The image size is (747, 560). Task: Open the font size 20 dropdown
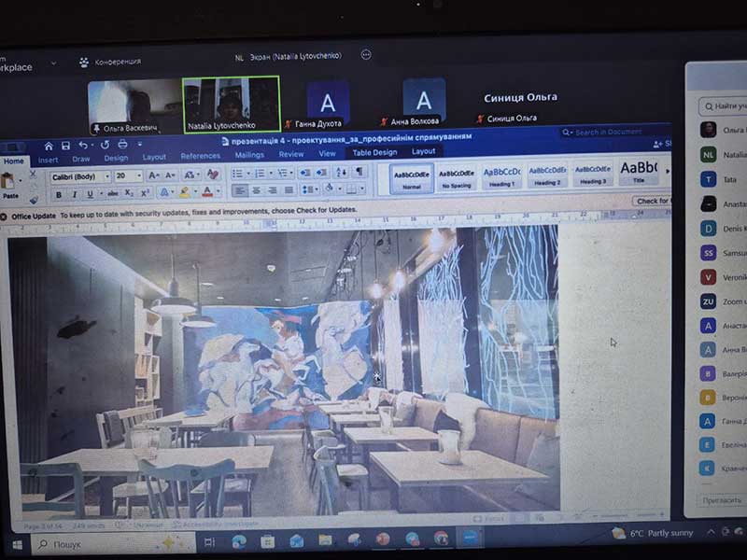coord(127,175)
